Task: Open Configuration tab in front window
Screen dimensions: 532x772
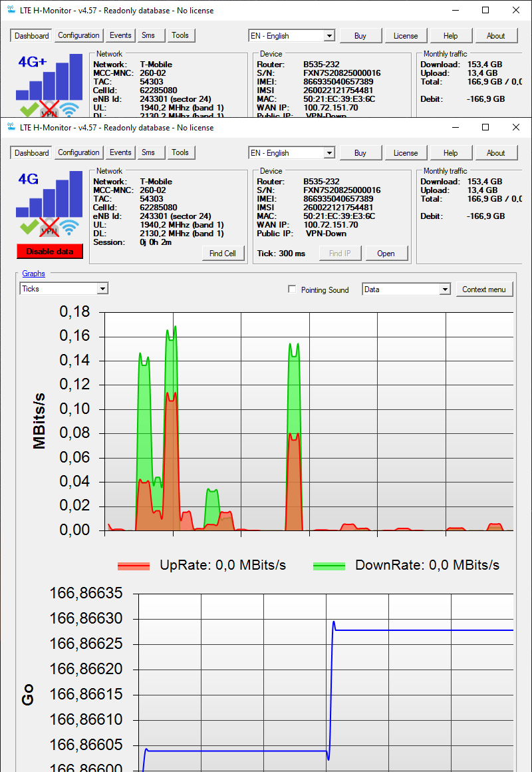Action: click(78, 152)
